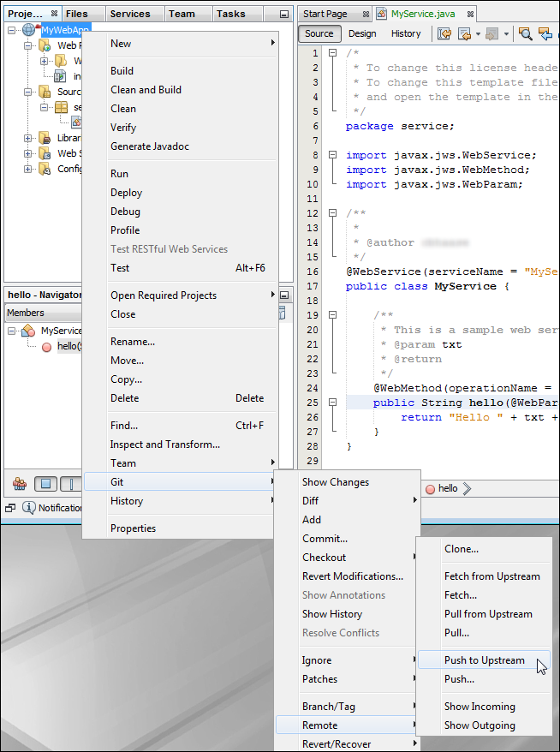Close the Projects panel tab
This screenshot has height=752, width=560.
coord(54,14)
